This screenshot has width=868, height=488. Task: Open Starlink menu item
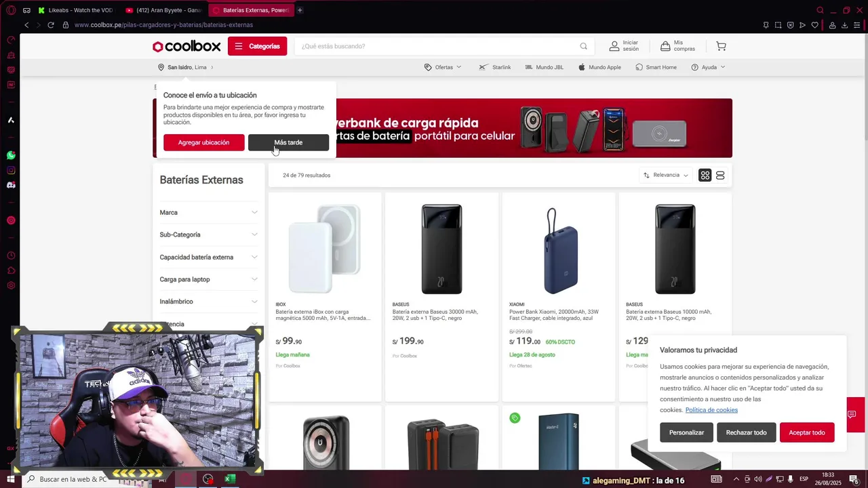tap(495, 67)
